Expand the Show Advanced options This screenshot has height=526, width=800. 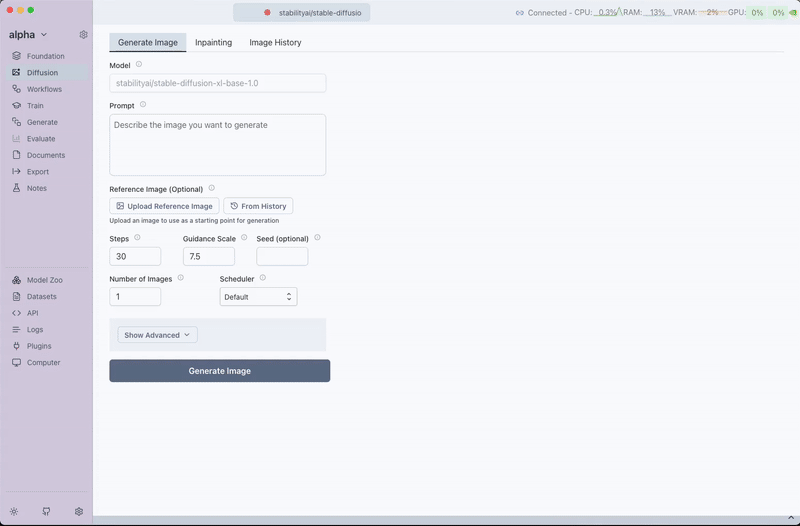pos(157,335)
